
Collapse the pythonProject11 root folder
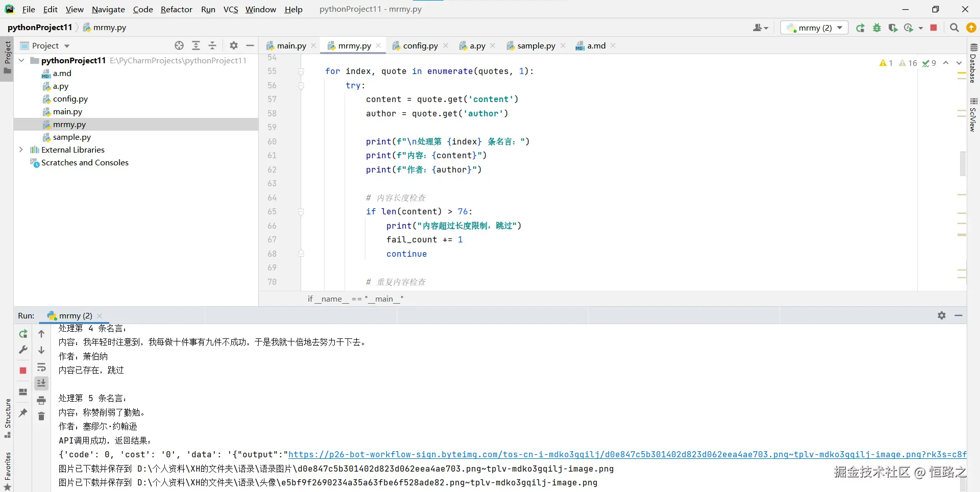coord(21,60)
